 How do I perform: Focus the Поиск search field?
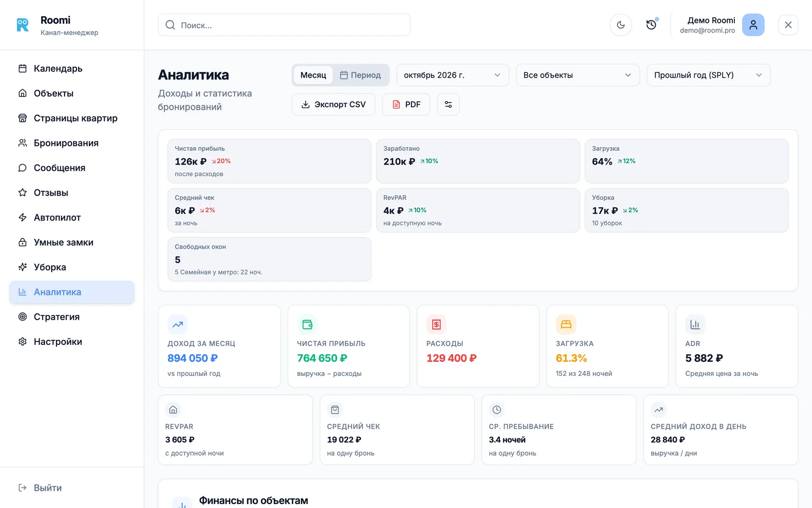[x=284, y=25]
